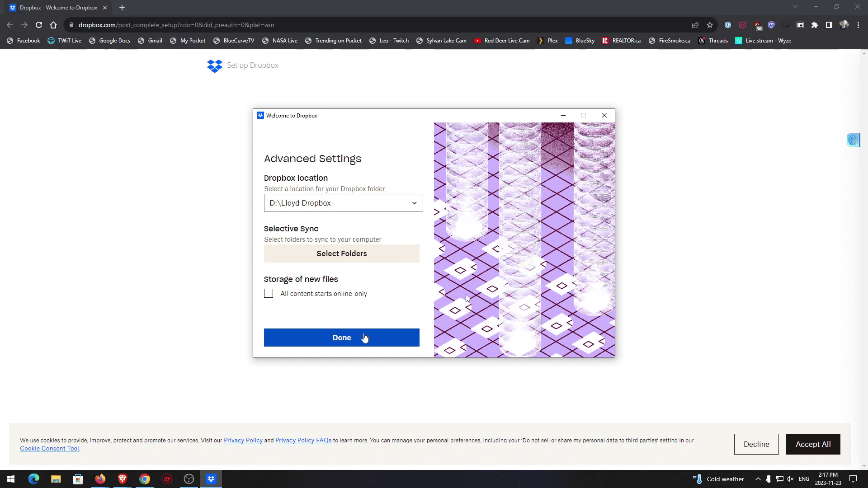Image resolution: width=868 pixels, height=488 pixels.
Task: Open the Brave browser taskbar icon
Action: [123, 479]
